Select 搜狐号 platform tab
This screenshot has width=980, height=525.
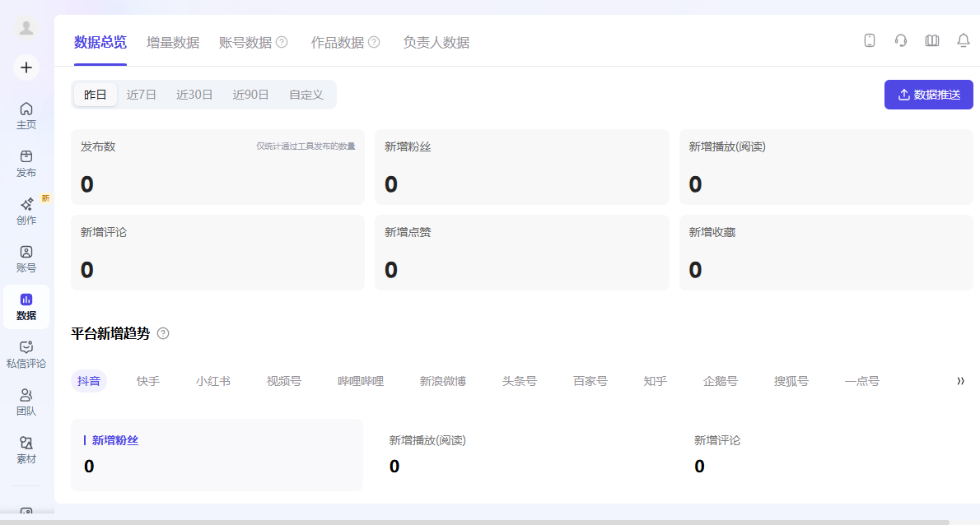tap(791, 381)
